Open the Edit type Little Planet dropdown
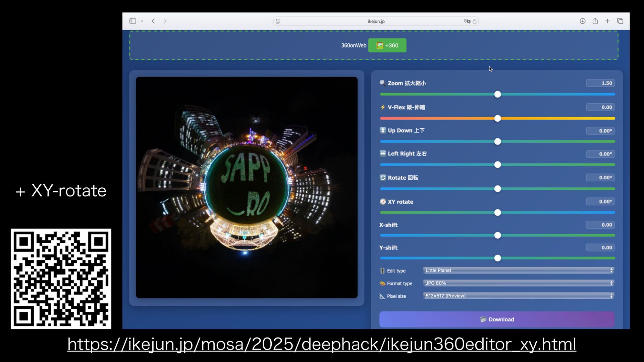Screen dimensions: 644x362 pos(519,270)
